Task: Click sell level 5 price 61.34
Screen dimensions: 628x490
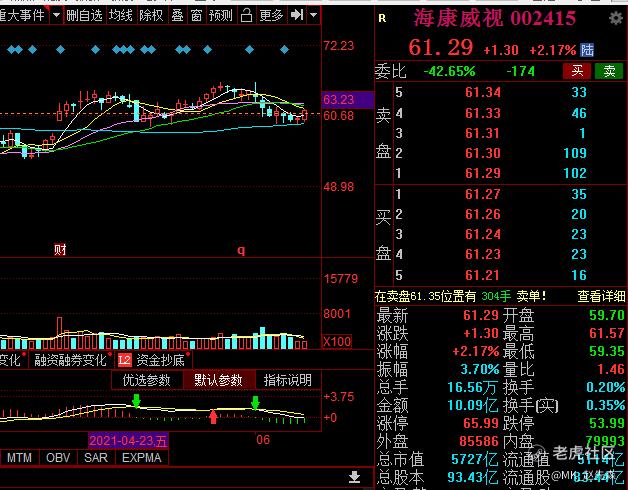Action: pyautogui.click(x=483, y=93)
